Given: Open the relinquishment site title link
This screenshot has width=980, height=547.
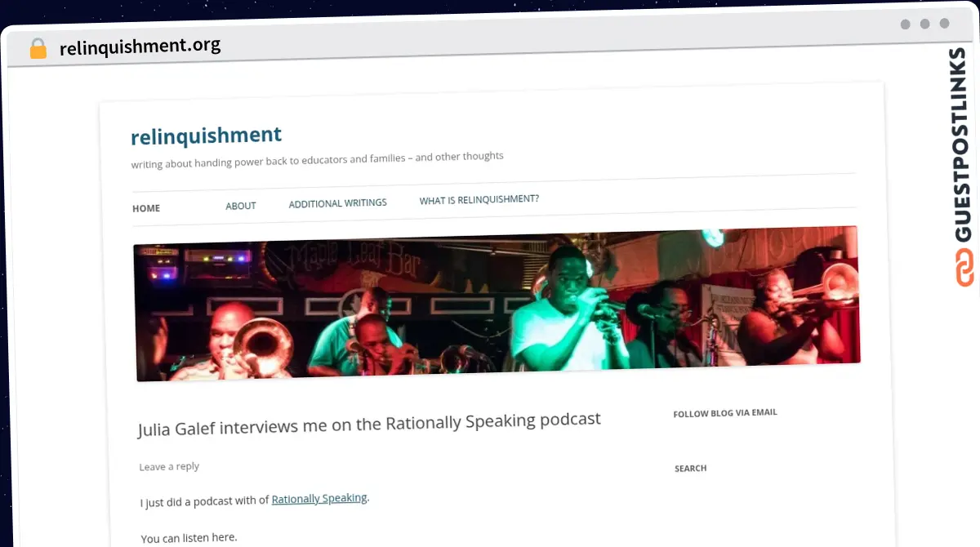Looking at the screenshot, I should click(206, 136).
